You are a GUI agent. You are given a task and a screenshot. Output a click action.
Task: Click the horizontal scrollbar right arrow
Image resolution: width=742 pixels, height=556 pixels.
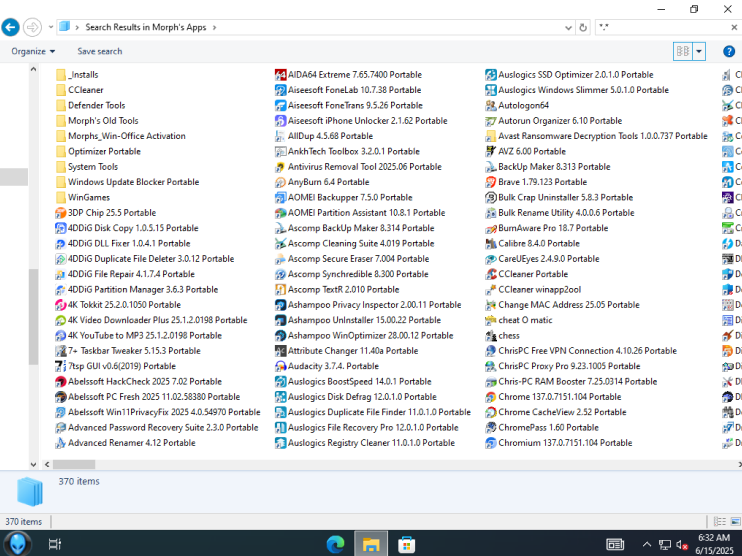[739, 465]
